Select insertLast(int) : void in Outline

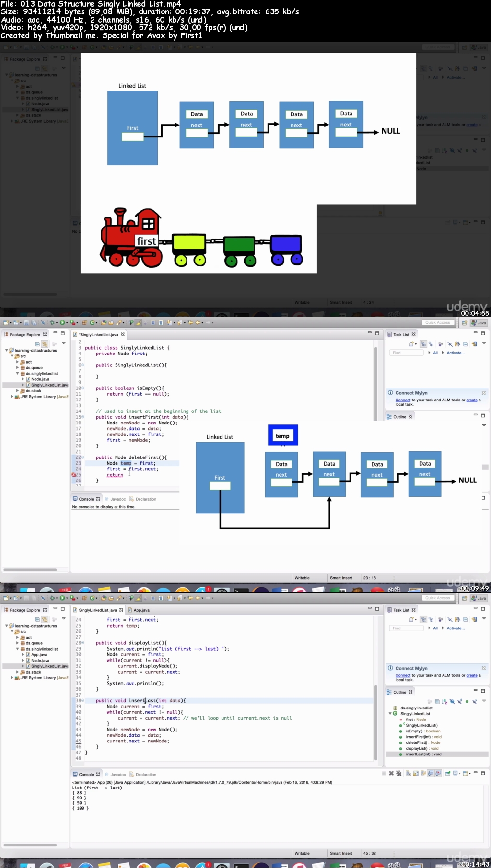423,754
